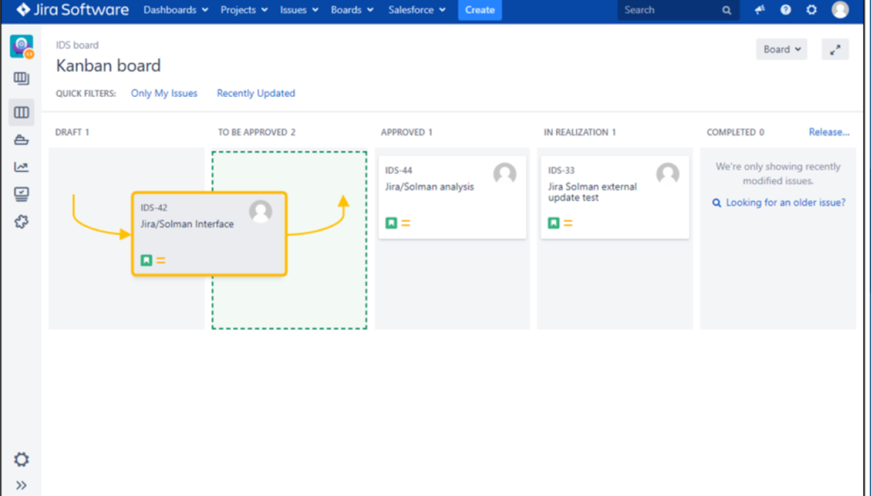Toggle the Only My Issues quick filter

(x=162, y=93)
